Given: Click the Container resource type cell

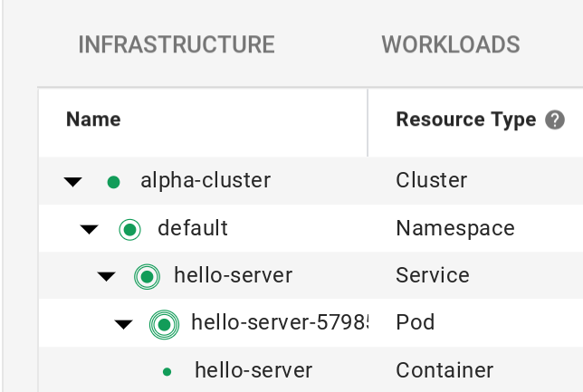Looking at the screenshot, I should click(444, 370).
